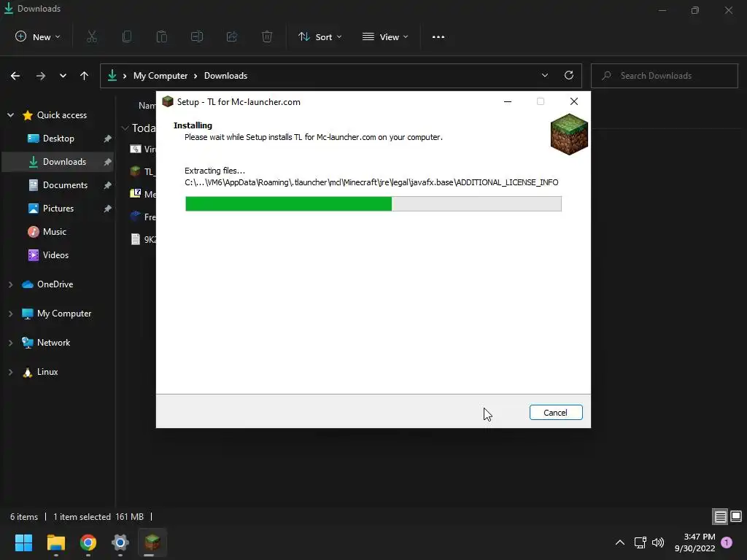This screenshot has height=560, width=747.
Task: Click the Paste toolbar icon
Action: tap(162, 36)
